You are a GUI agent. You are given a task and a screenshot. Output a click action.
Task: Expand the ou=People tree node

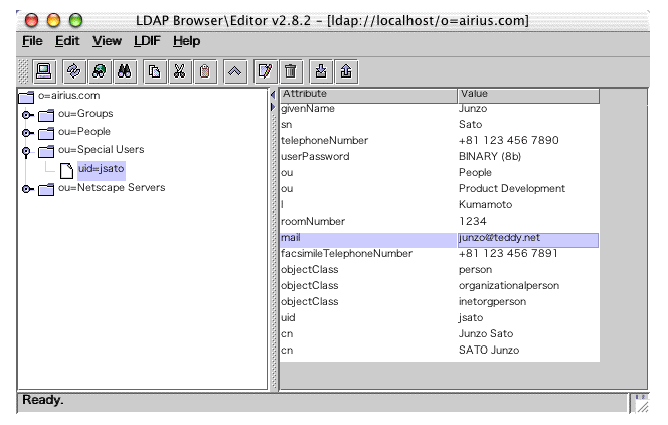point(27,133)
